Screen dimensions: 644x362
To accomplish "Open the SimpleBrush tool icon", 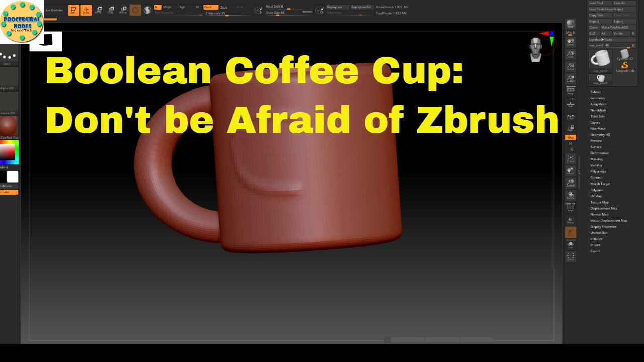I will coord(624,67).
